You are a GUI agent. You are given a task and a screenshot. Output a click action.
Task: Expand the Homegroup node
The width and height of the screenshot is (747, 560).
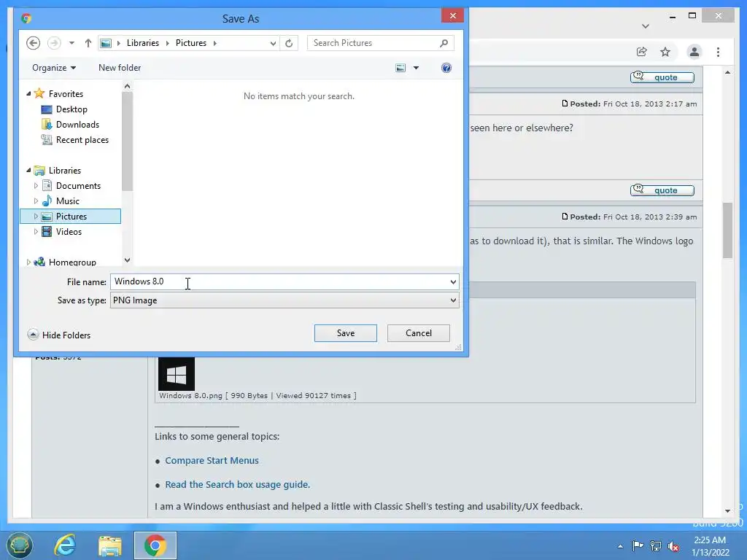pos(28,262)
